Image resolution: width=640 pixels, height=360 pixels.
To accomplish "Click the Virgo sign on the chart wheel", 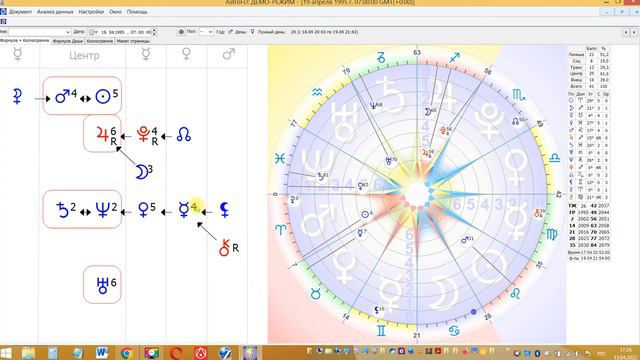I will click(x=551, y=234).
